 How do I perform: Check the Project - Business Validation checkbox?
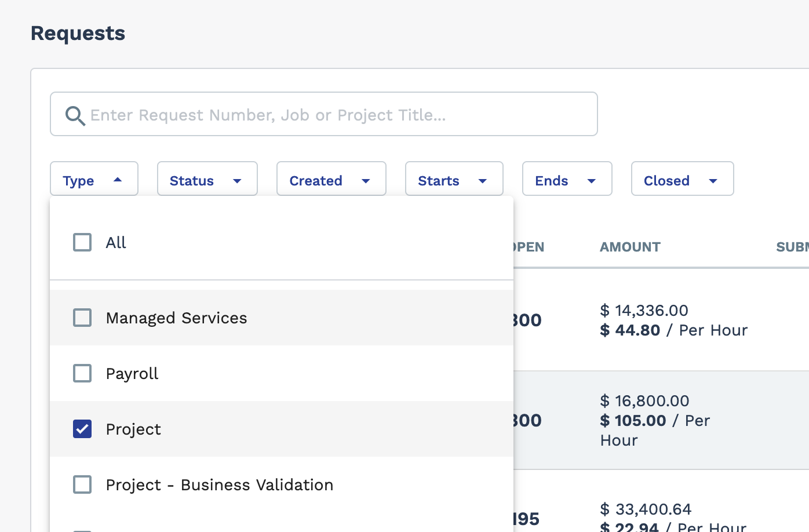(x=82, y=484)
